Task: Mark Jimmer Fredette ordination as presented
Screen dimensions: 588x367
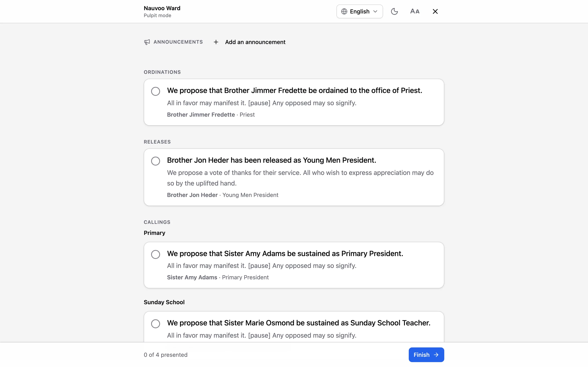Action: coord(156,91)
